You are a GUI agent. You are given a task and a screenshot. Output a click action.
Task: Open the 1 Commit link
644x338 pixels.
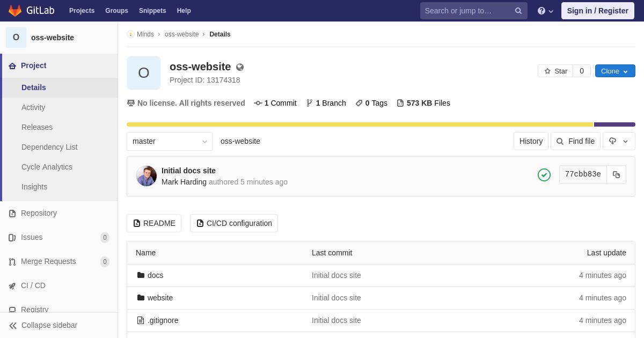tap(275, 103)
